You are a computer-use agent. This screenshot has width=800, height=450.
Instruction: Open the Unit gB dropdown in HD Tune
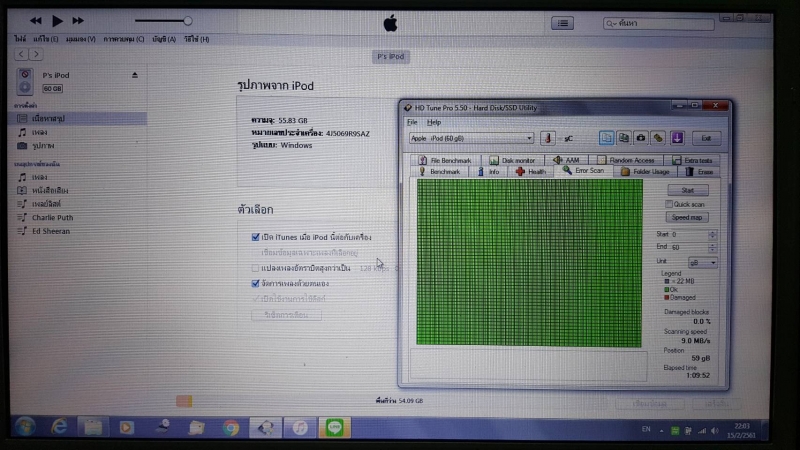[x=703, y=262]
